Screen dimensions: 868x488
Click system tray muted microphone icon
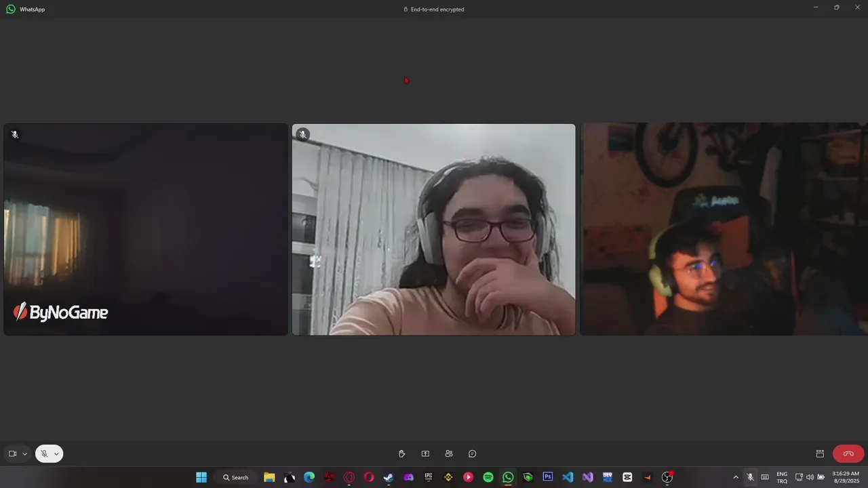pyautogui.click(x=750, y=477)
